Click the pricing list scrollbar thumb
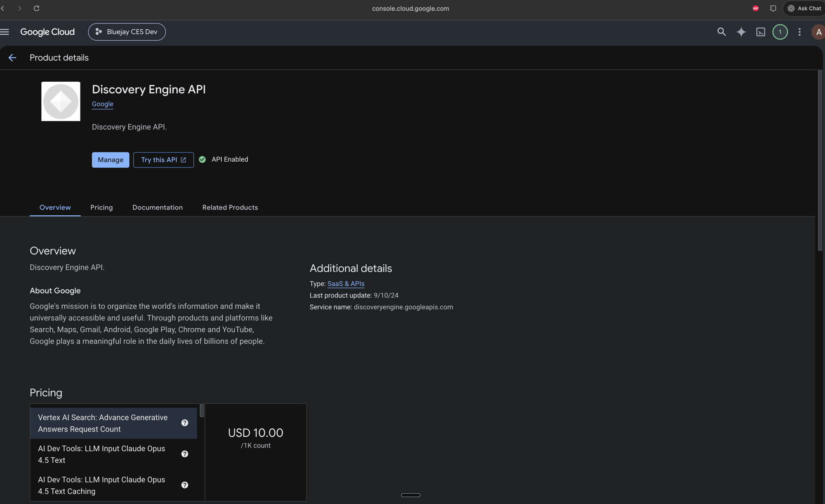 coord(202,411)
